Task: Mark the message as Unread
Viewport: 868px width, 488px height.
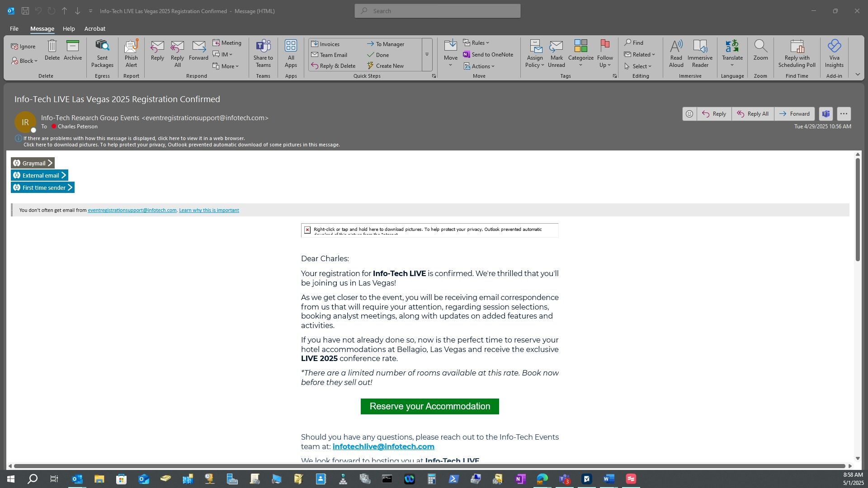Action: click(557, 54)
